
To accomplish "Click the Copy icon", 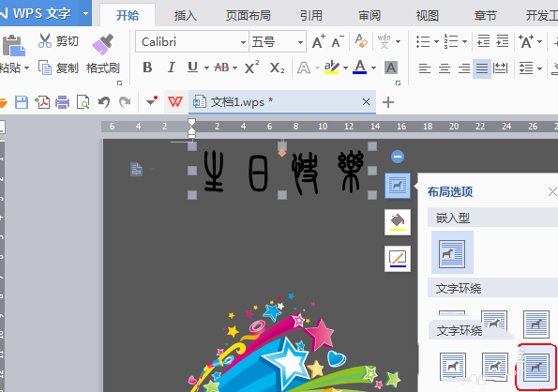I will [45, 68].
